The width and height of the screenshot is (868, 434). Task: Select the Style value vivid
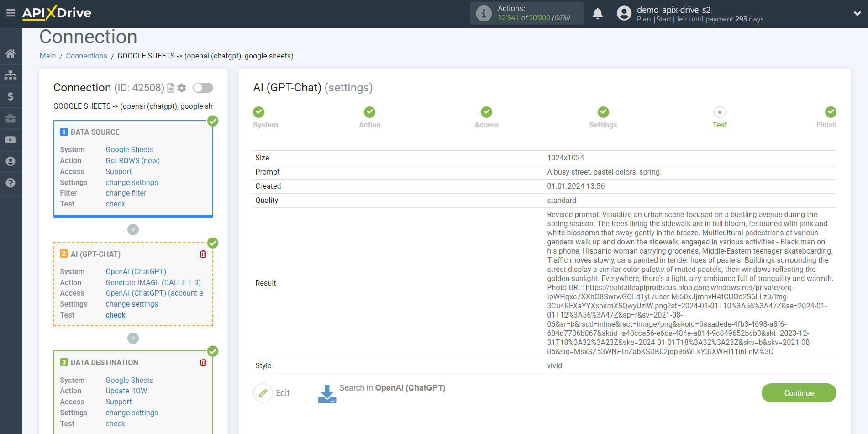(554, 365)
